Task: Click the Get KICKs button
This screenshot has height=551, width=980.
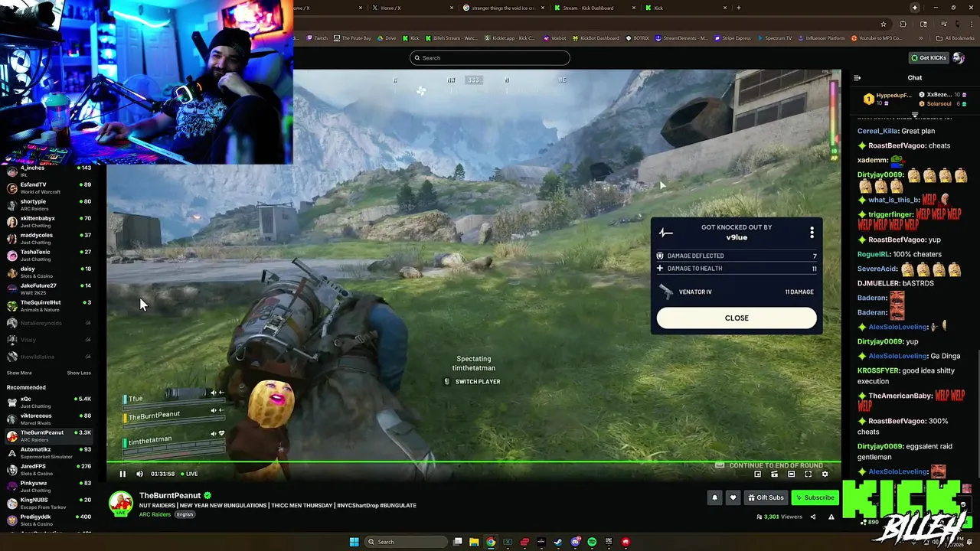Action: (929, 58)
